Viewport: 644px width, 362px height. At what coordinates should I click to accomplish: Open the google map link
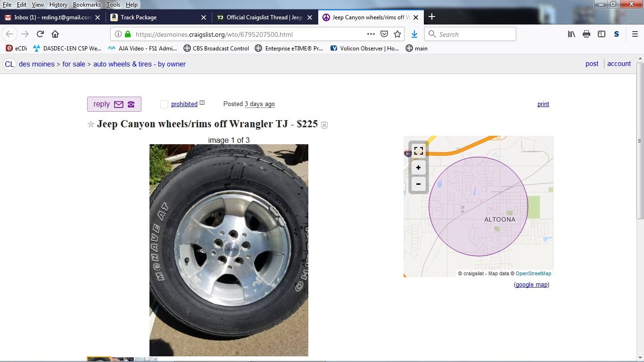[x=531, y=285]
